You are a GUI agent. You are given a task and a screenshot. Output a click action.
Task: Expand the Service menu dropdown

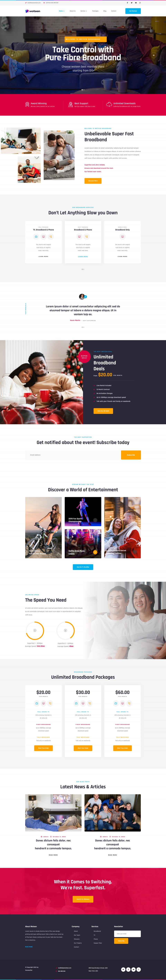point(84,11)
